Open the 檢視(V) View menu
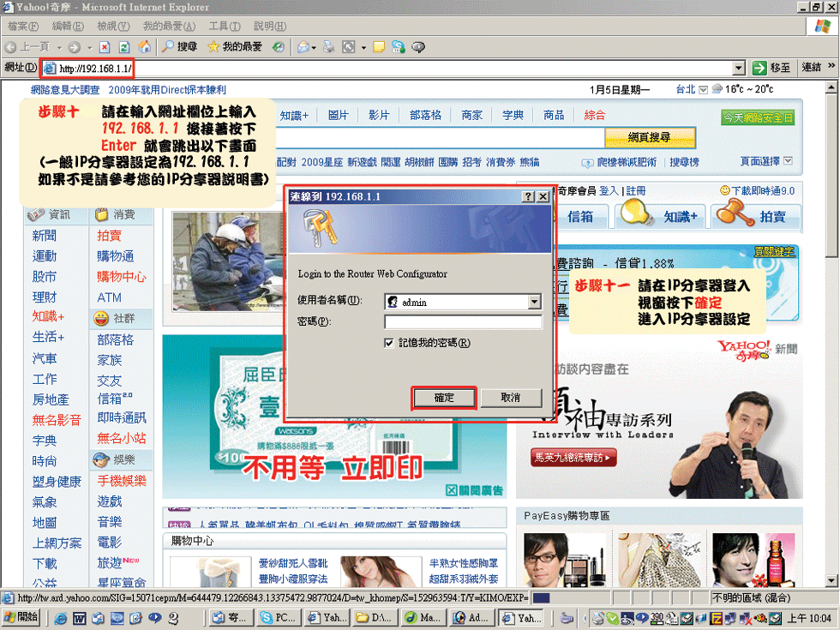The width and height of the screenshot is (840, 630). coord(113,26)
